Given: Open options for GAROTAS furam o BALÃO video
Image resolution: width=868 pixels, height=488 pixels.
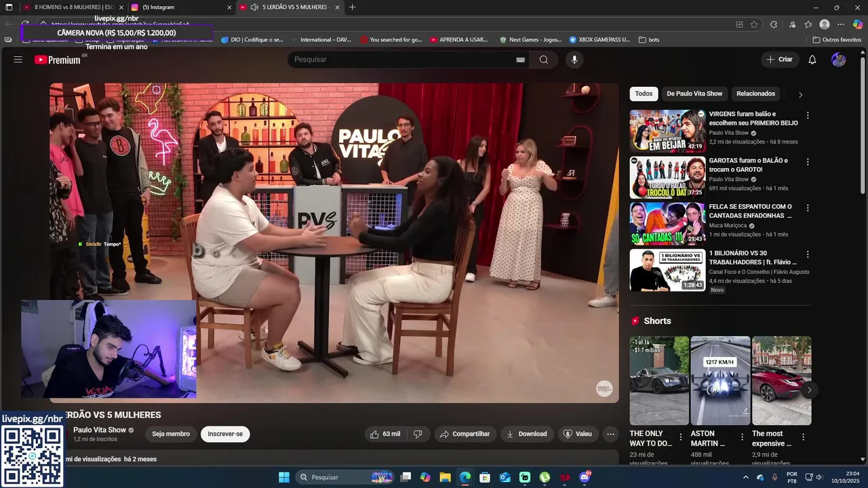Looking at the screenshot, I should click(808, 162).
